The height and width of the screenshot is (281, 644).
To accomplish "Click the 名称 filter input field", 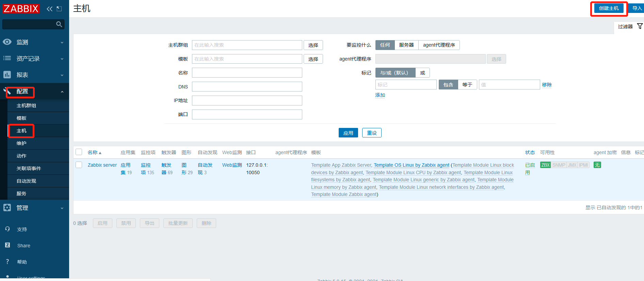I will [247, 73].
